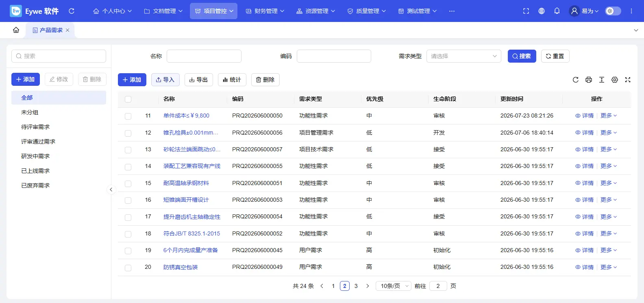View 详情 for row 11
Viewport: 644px width, 303px height.
tap(584, 116)
